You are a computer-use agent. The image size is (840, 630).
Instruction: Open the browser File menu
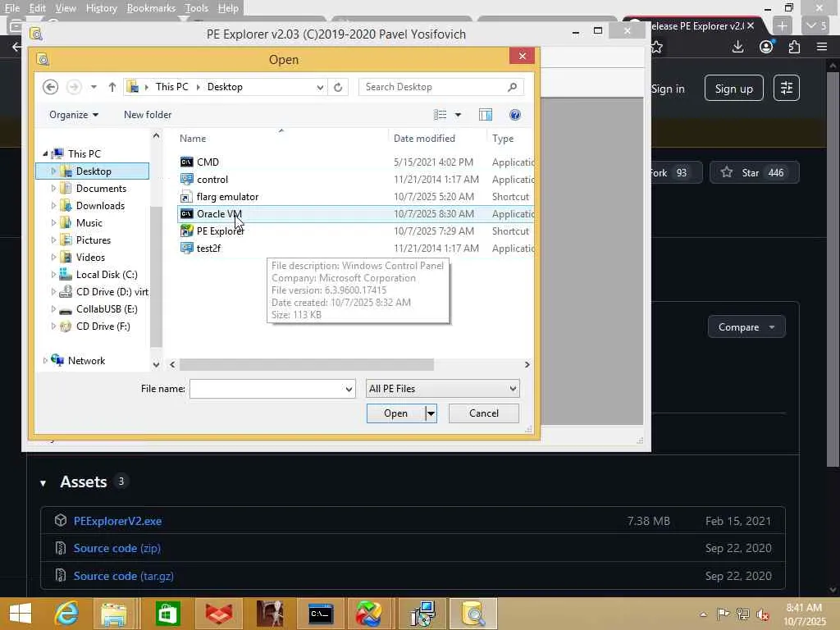click(x=11, y=8)
